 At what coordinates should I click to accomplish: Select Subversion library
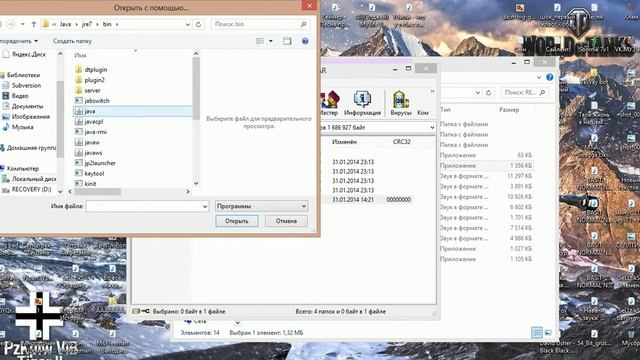(x=26, y=85)
